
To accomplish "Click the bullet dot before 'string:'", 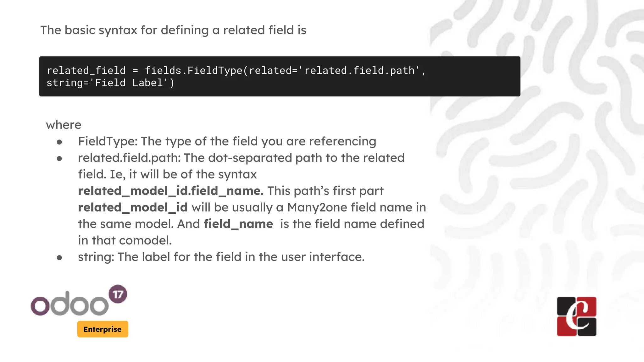I will click(59, 258).
